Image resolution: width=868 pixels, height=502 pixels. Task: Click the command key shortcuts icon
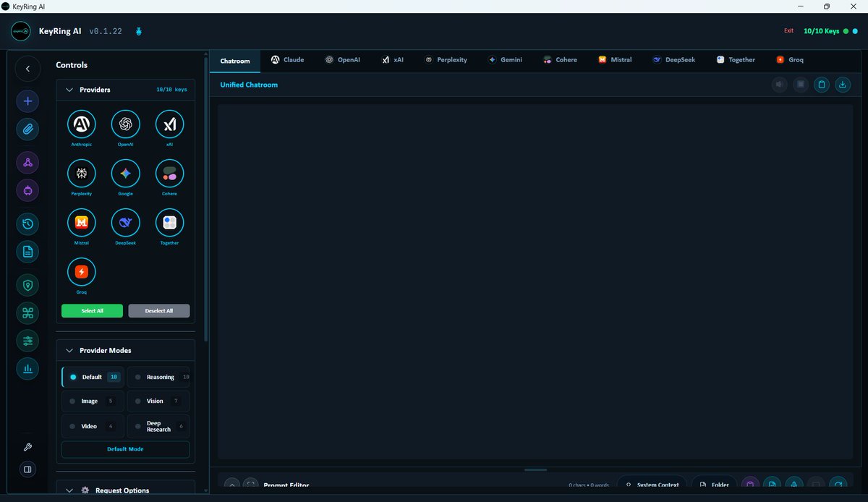tap(27, 313)
